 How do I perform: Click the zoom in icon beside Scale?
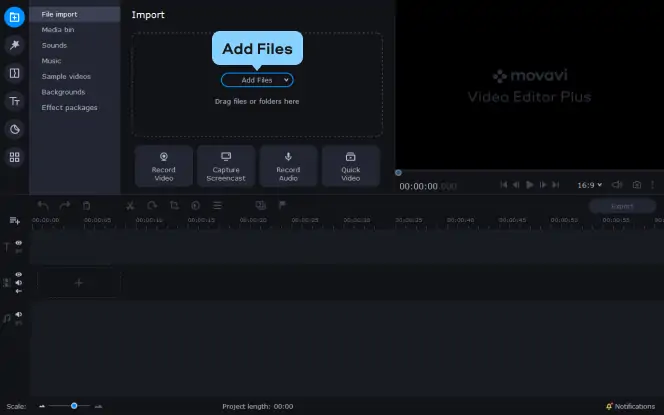pos(98,406)
